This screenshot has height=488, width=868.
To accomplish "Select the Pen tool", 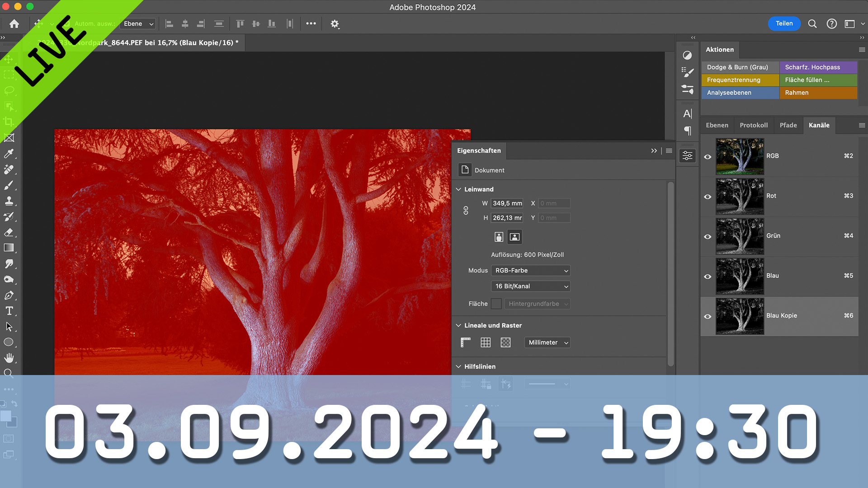I will click(9, 295).
